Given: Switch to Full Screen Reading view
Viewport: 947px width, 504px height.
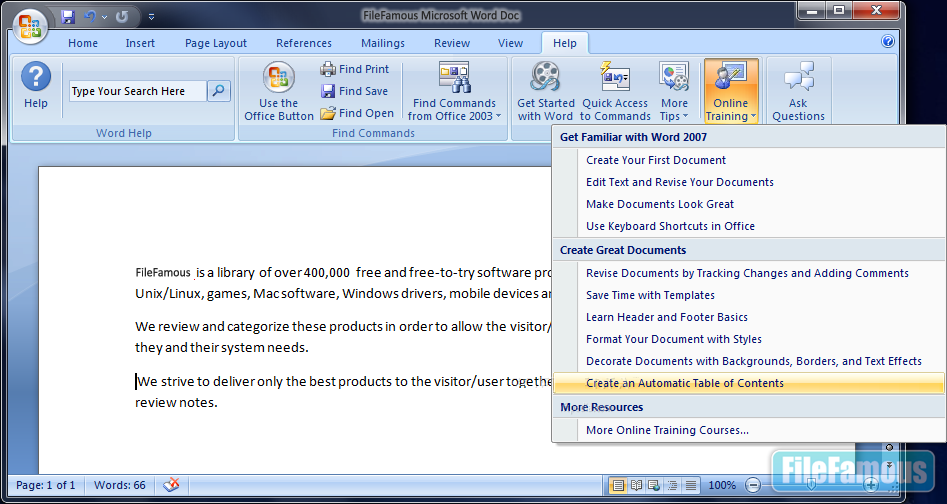Looking at the screenshot, I should point(636,485).
